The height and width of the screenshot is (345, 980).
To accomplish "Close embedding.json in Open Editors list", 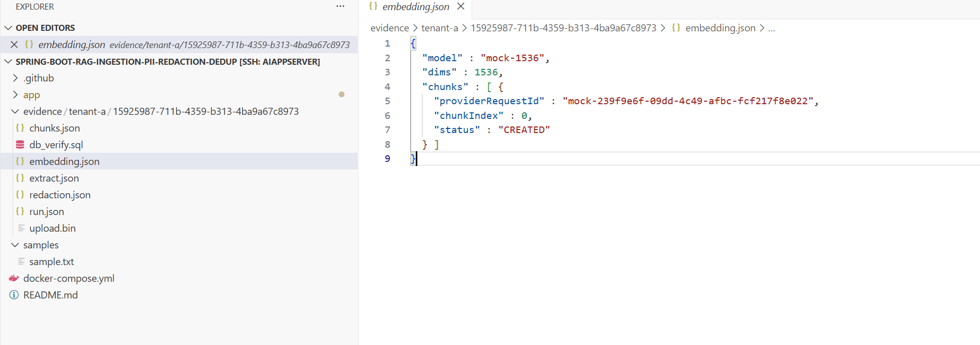I will [14, 45].
